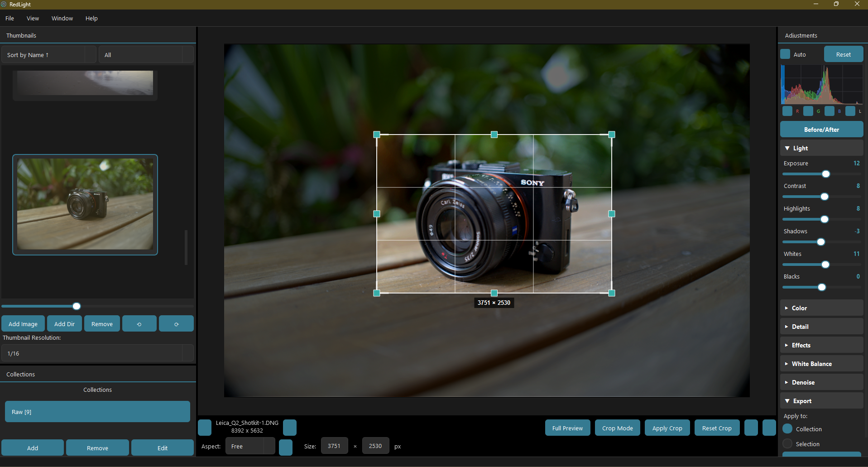Click the Exposure slider handle
Image resolution: width=868 pixels, height=467 pixels.
(x=826, y=174)
